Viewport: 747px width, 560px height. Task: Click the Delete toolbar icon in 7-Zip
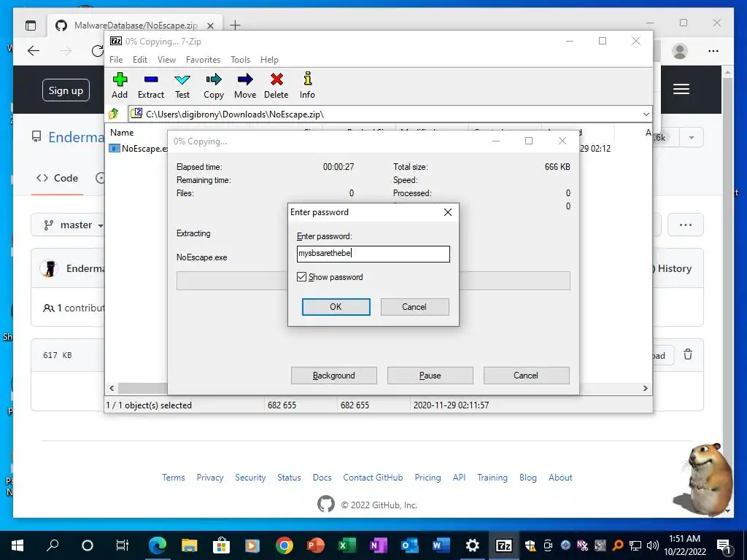coord(276,85)
